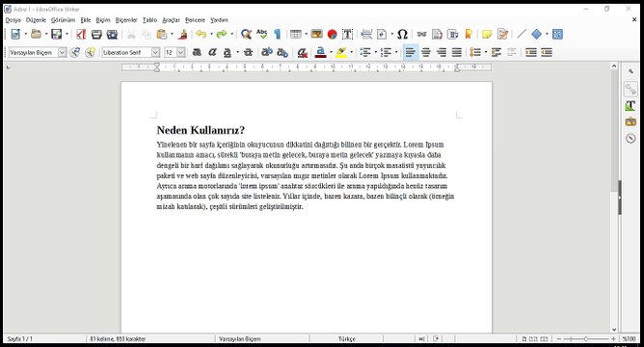Redo the last undone action
Screen dimensions: 644x347
[222, 34]
